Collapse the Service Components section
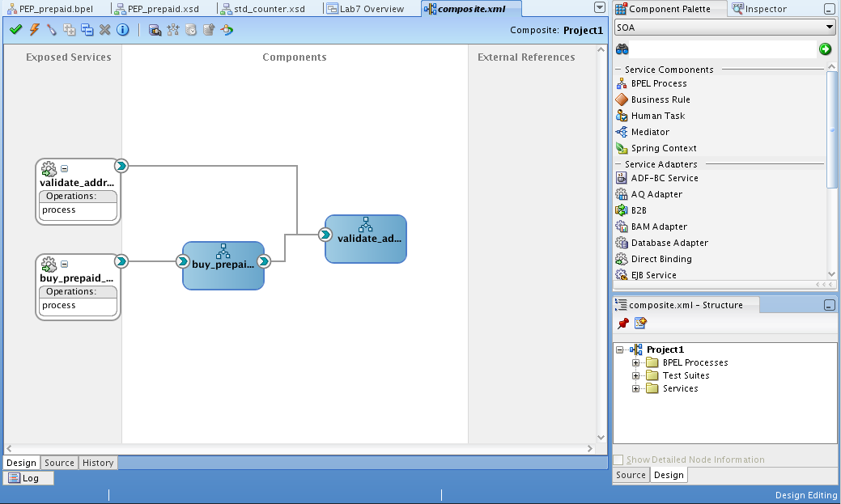 click(618, 70)
